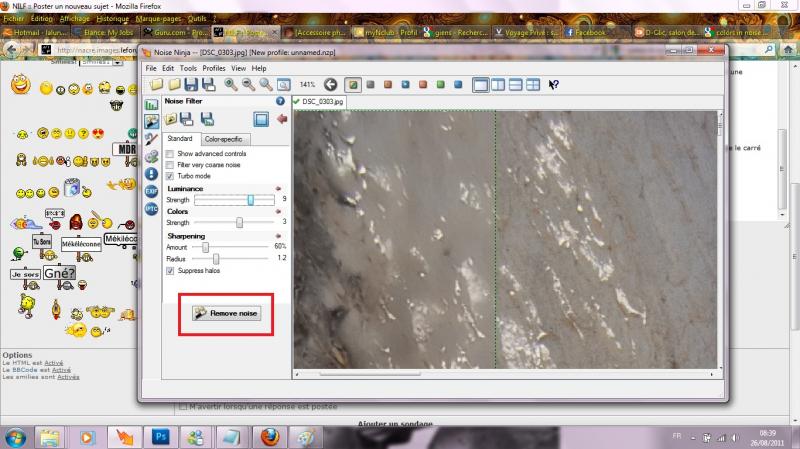The image size is (800, 449).
Task: Open Firefox from the Windows taskbar
Action: 270,437
